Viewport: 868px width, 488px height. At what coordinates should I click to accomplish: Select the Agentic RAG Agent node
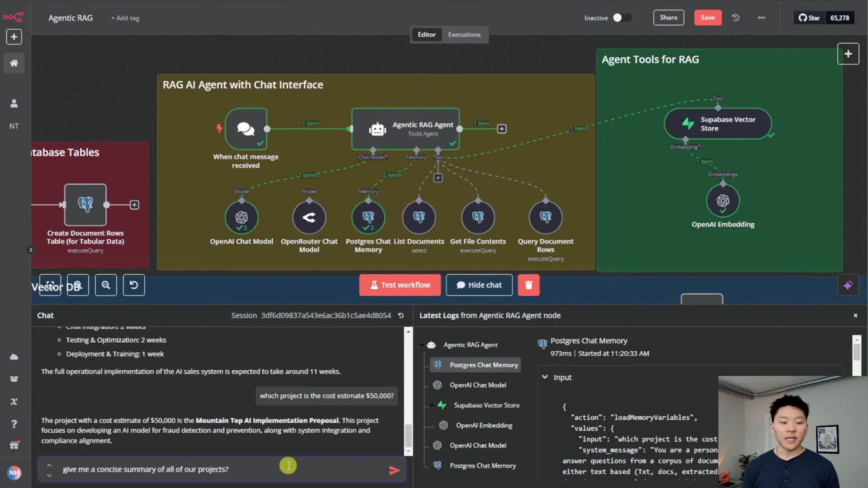pyautogui.click(x=406, y=129)
